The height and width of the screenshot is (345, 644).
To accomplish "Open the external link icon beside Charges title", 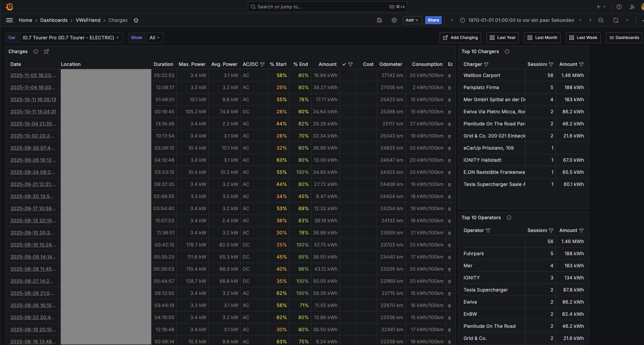I will [x=46, y=51].
